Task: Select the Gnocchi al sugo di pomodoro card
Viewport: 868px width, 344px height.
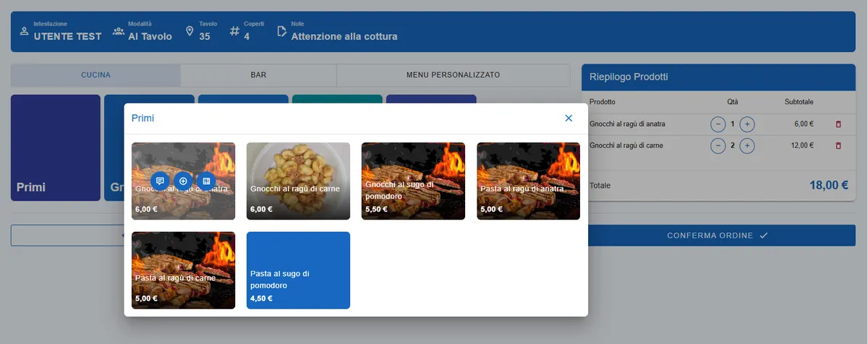Action: (413, 181)
